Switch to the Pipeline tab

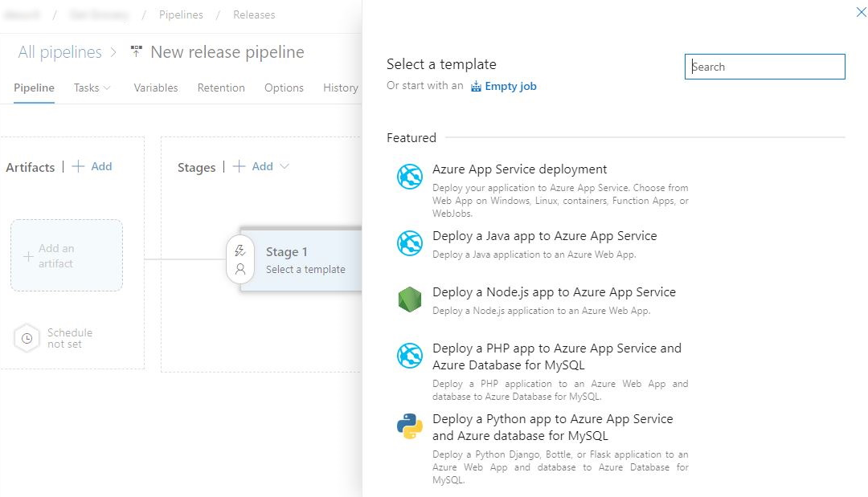[x=34, y=88]
